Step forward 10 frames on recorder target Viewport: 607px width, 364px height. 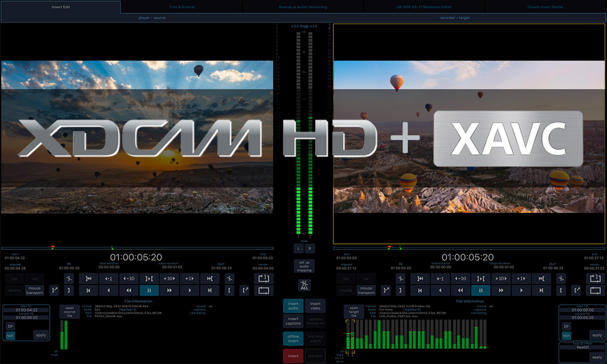501,278
